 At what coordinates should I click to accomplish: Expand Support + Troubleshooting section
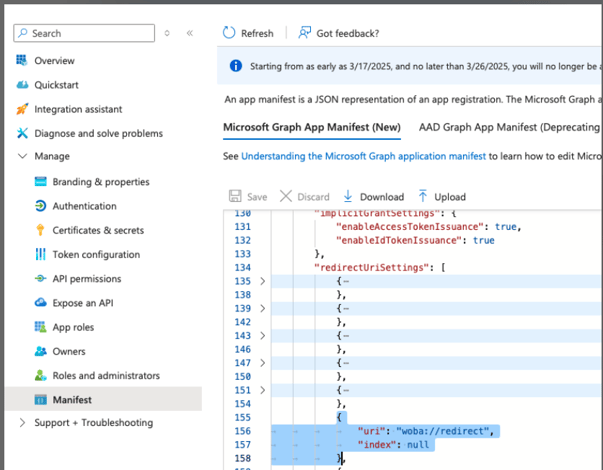22,423
